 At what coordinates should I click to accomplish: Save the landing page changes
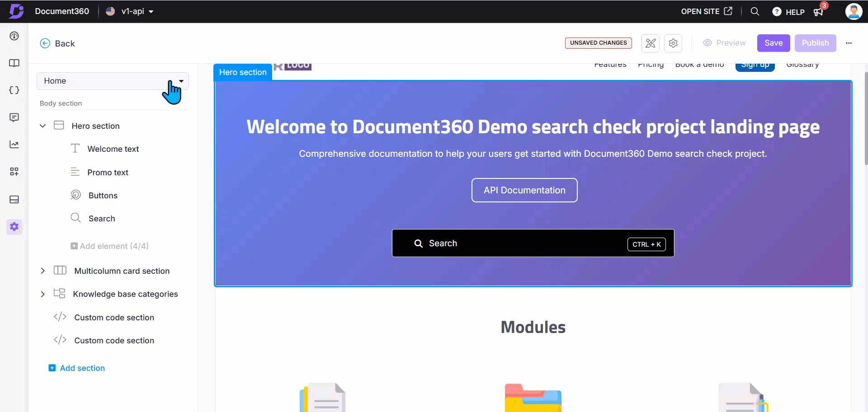pos(774,43)
